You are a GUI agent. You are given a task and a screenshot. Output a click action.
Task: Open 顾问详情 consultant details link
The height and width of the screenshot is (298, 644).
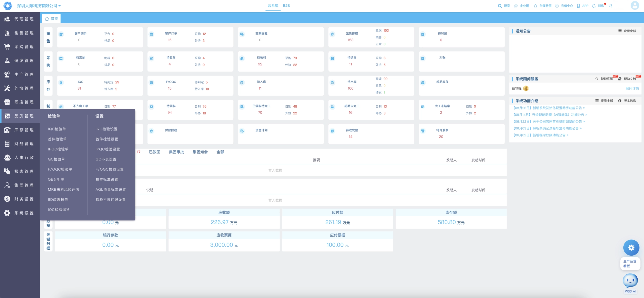pyautogui.click(x=632, y=88)
